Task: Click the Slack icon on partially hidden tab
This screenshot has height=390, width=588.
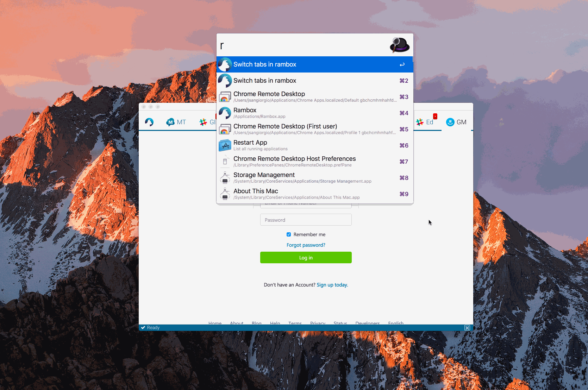Action: tap(203, 122)
